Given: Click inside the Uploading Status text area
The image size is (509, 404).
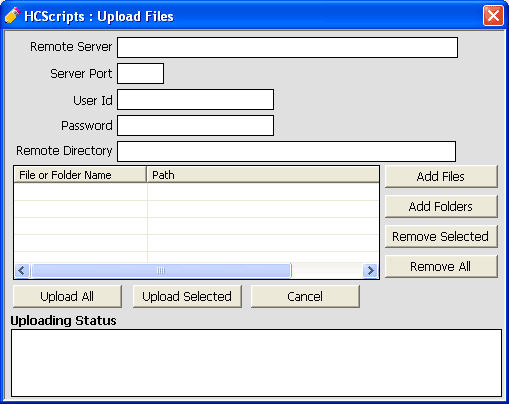Looking at the screenshot, I should click(256, 363).
